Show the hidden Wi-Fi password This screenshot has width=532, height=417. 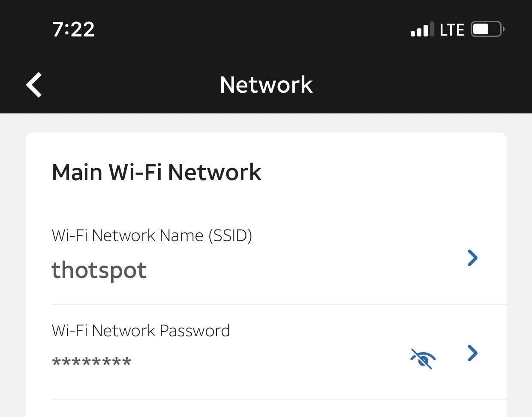tap(423, 359)
